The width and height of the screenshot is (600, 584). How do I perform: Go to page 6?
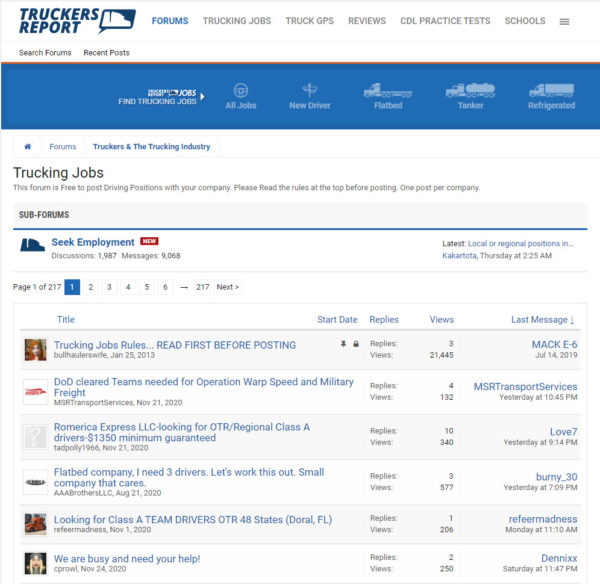tap(165, 287)
